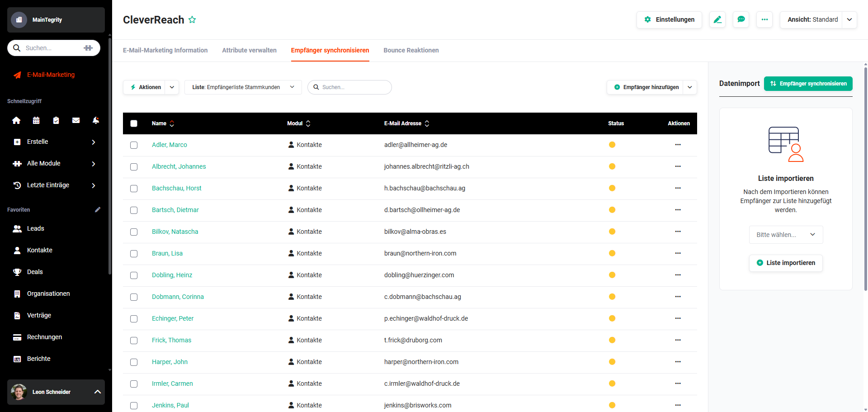Click the status dot for Bilkov, Natascha
Screen dimensions: 868x412
coord(612,232)
